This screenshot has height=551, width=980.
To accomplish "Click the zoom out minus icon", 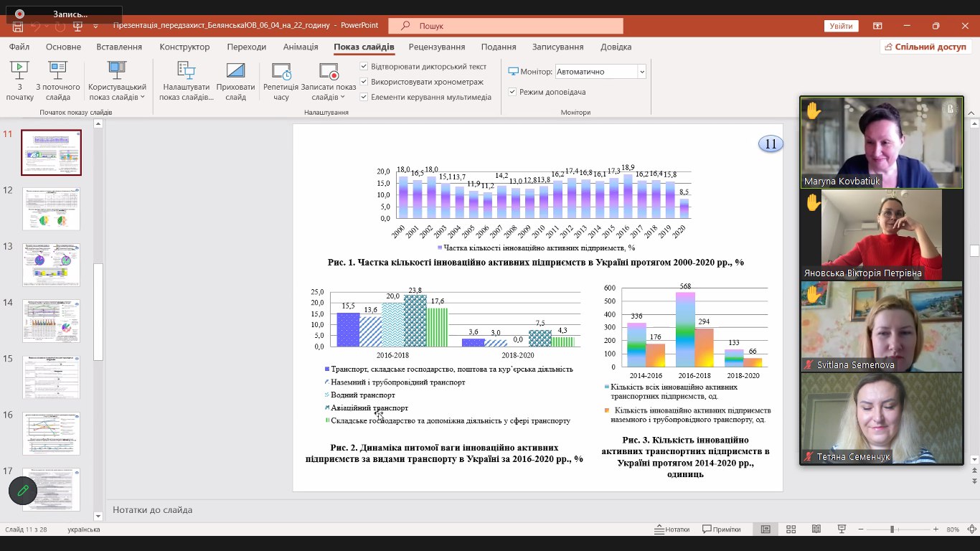I will click(x=862, y=529).
